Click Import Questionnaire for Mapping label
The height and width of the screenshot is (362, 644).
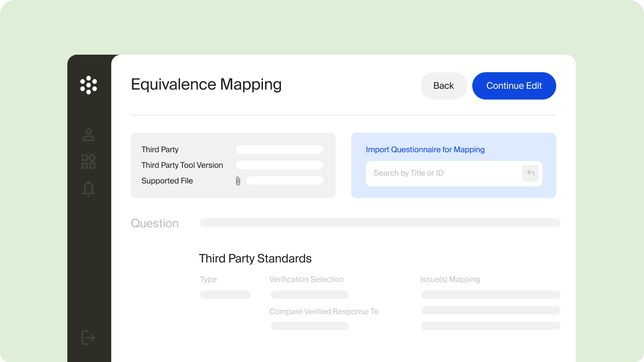point(425,150)
